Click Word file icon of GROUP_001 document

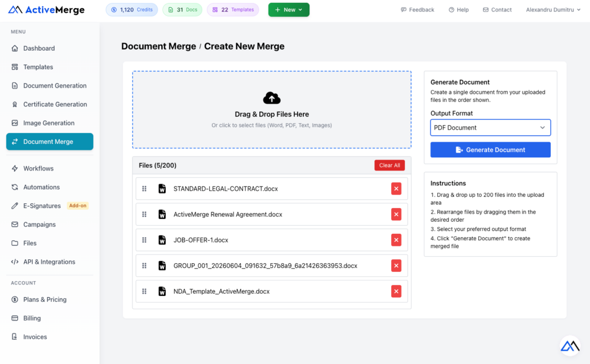click(162, 266)
